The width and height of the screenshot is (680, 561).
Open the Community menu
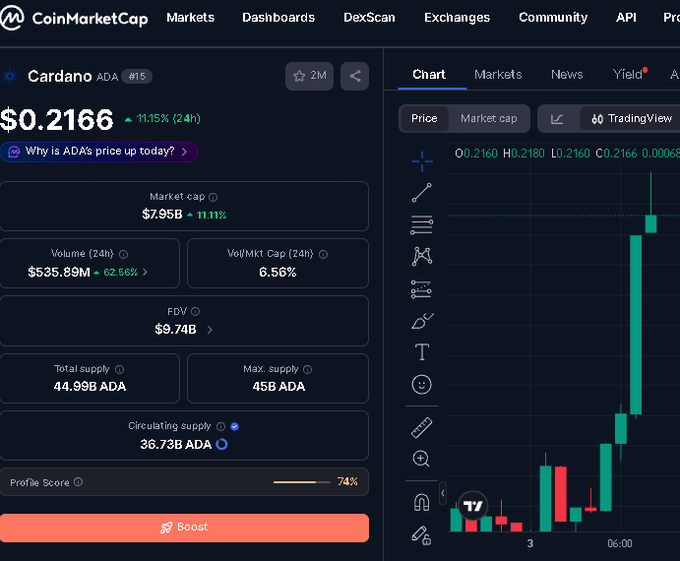coord(553,17)
